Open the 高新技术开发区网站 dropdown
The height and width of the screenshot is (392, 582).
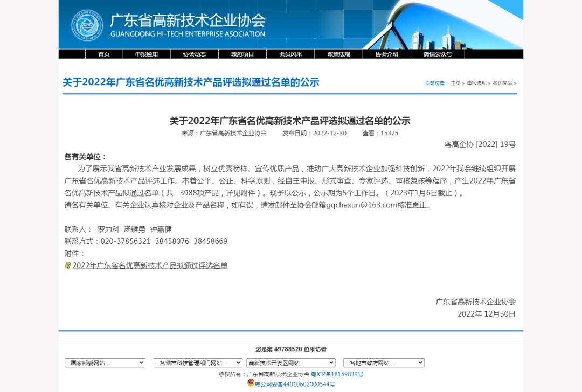[x=290, y=362]
